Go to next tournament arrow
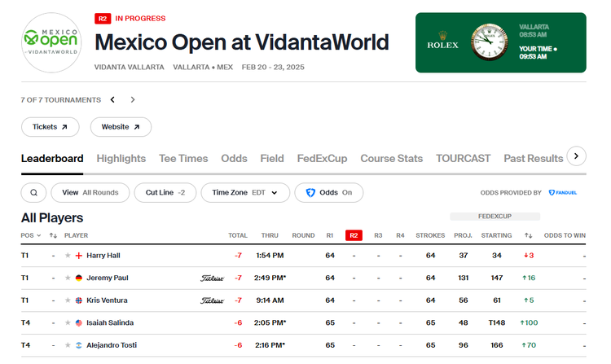The height and width of the screenshot is (364, 611). (x=133, y=100)
